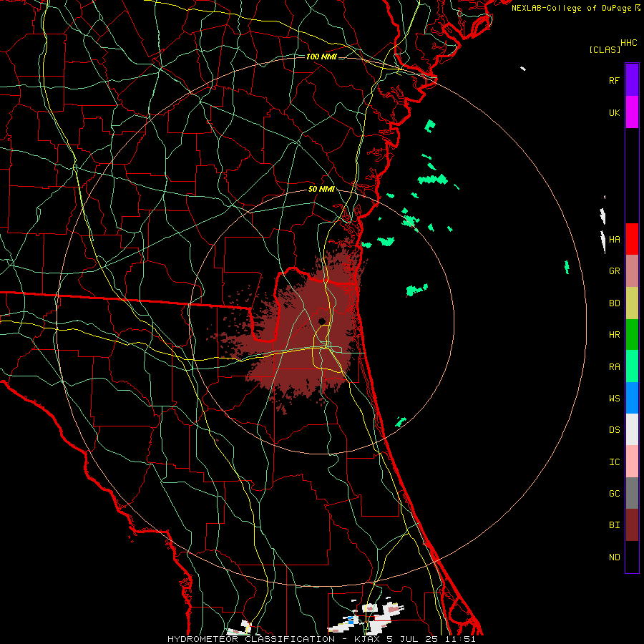Click the HHC product label
Image resolution: width=644 pixels, height=644 pixels.
(x=629, y=43)
